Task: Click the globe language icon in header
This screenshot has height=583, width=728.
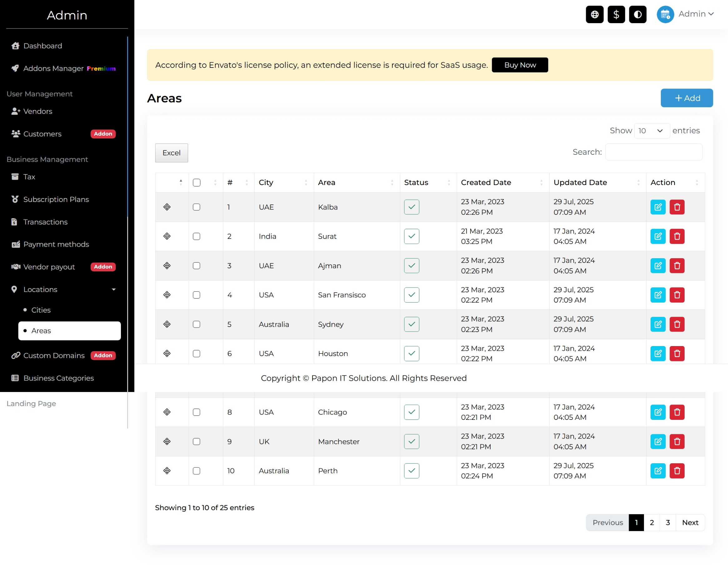Action: click(x=594, y=14)
